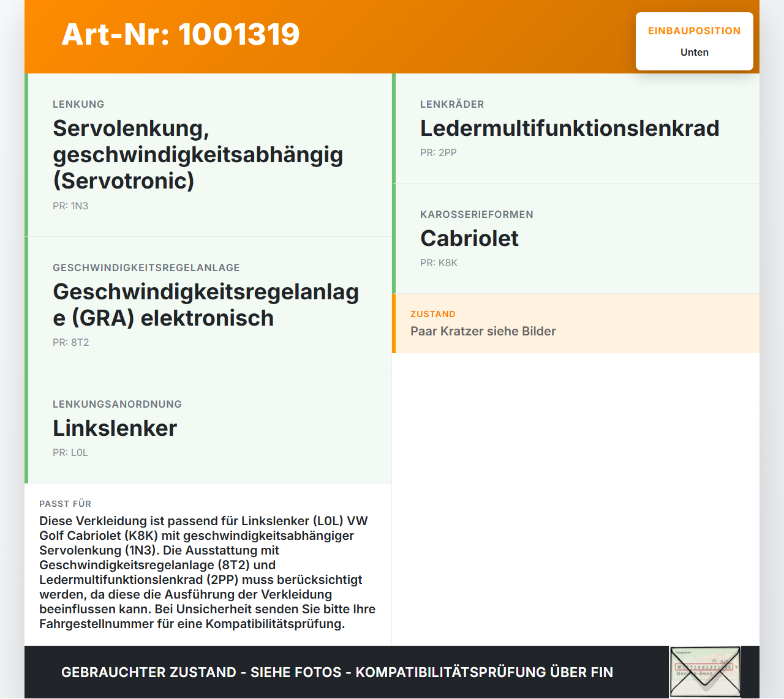Image resolution: width=784 pixels, height=699 pixels.
Task: Click the LENKRÄDER category label
Action: (x=452, y=105)
